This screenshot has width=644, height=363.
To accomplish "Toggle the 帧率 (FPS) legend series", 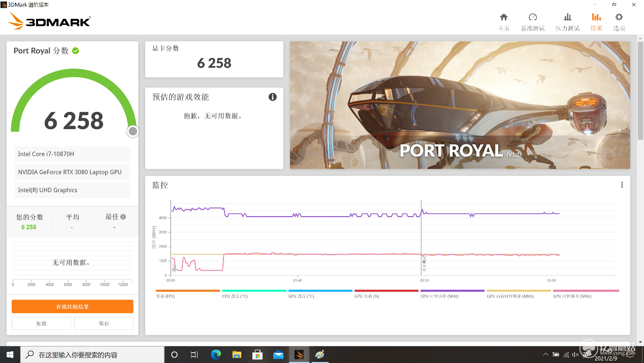I will (187, 293).
